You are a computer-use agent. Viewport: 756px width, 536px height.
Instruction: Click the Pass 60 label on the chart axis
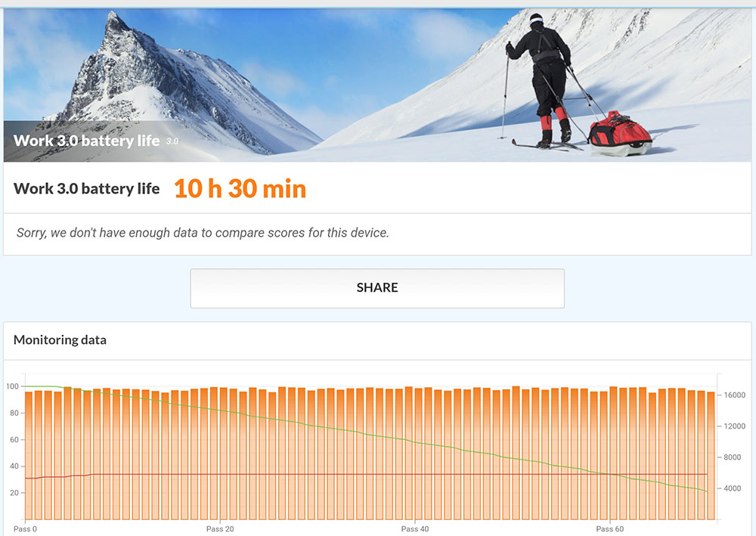pyautogui.click(x=609, y=528)
